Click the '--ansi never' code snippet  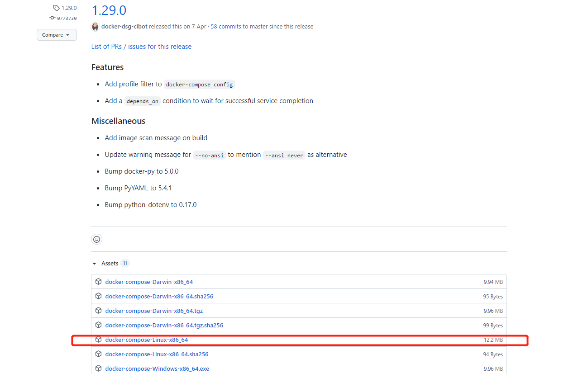284,155
